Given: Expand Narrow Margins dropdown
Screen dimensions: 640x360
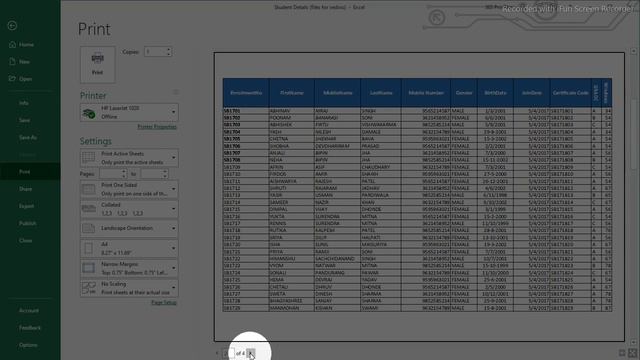Looking at the screenshot, I should pos(129,268).
